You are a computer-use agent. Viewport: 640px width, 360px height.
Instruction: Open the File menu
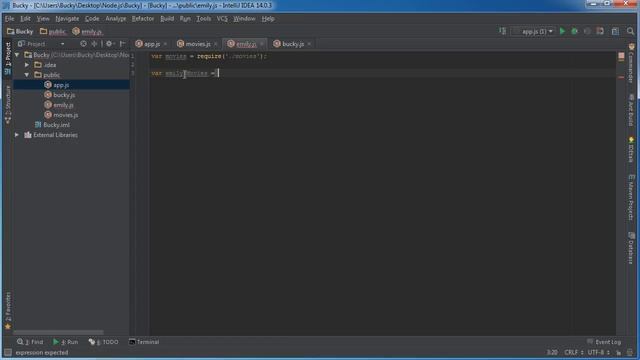[9, 19]
